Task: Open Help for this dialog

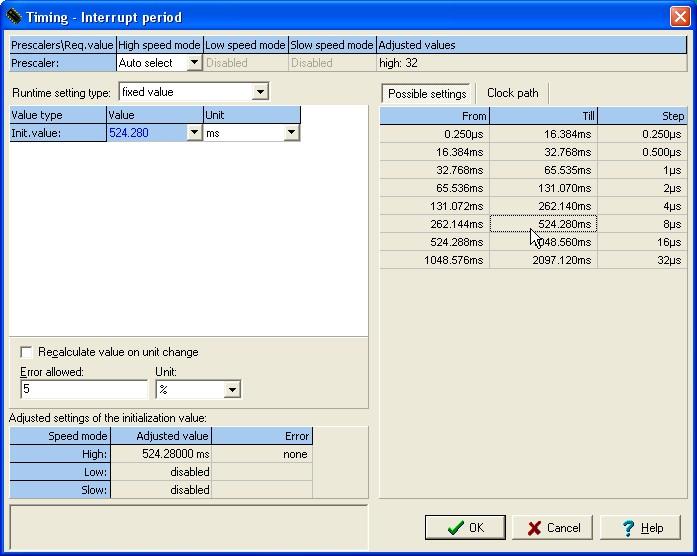Action: (641, 528)
